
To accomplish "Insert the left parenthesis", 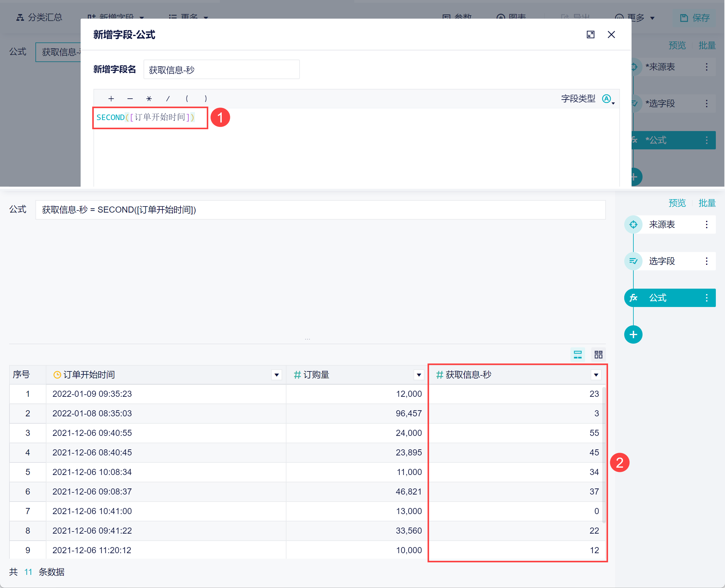I will tap(187, 99).
